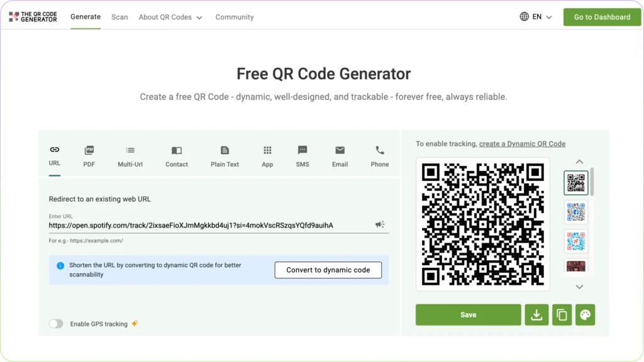Copy the QR code with the duplicate icon
This screenshot has height=362, width=644.
pos(561,314)
